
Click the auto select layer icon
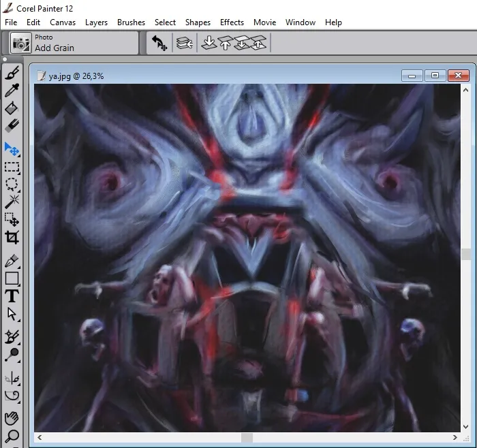click(185, 43)
